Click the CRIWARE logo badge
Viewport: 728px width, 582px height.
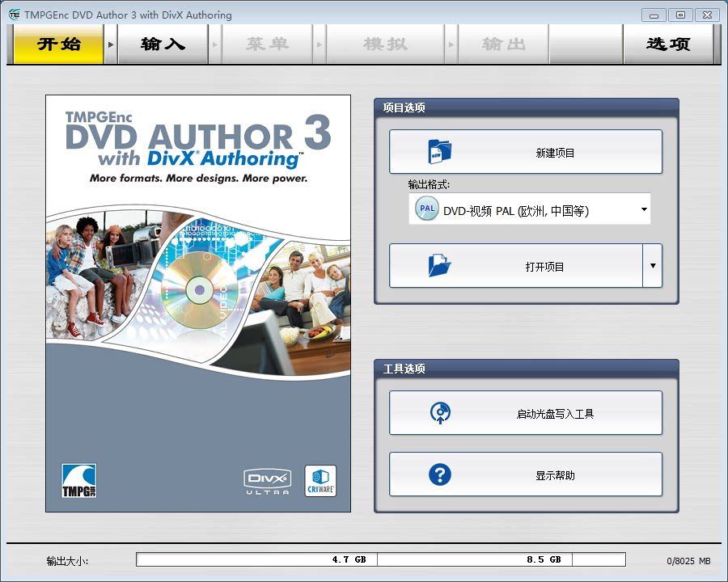pos(320,480)
